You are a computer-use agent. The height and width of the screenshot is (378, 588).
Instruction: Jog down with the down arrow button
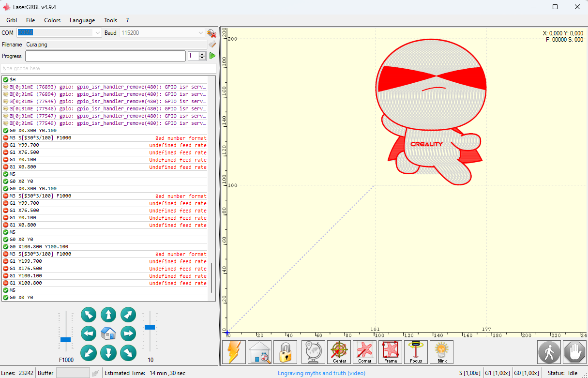[108, 353]
